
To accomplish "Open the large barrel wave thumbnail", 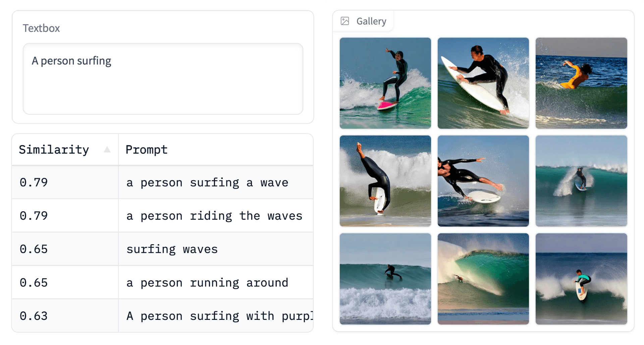I will (x=483, y=279).
